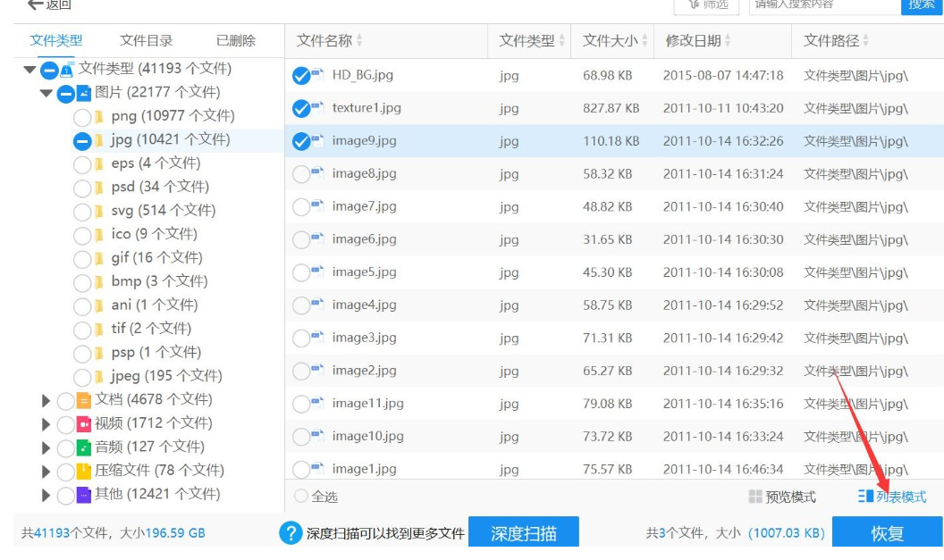Screen dimensions: 944x560
Task: Click the 压缩文件 category icon
Action: (x=84, y=471)
